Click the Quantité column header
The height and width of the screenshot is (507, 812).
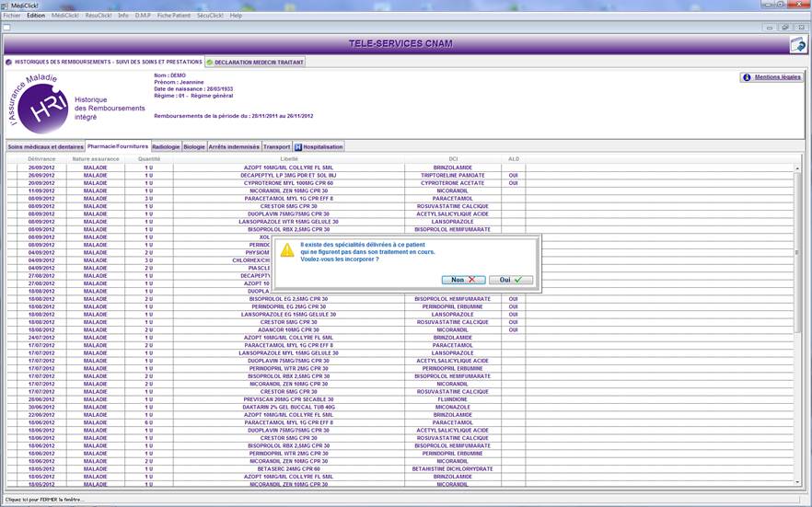(148, 159)
